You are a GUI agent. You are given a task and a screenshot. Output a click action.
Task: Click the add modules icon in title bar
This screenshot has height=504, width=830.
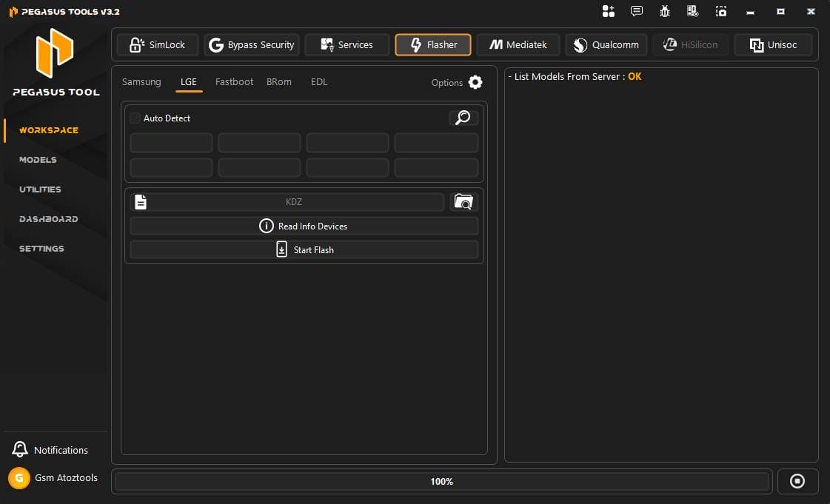point(608,11)
